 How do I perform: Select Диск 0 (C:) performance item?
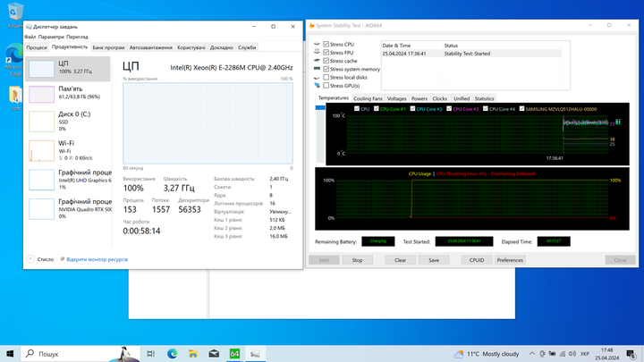[68, 121]
